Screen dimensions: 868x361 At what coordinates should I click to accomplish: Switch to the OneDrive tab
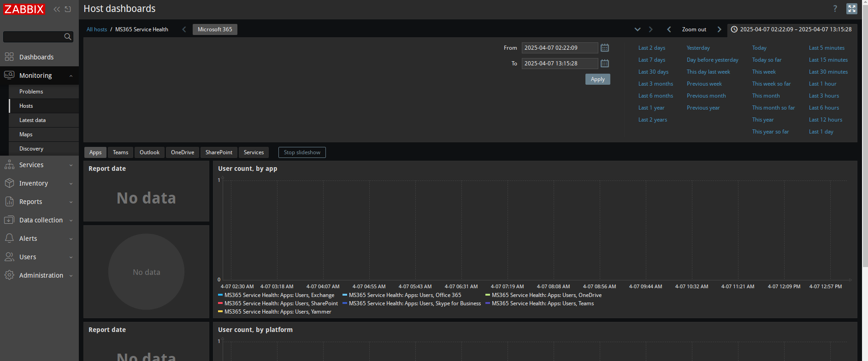tap(183, 152)
